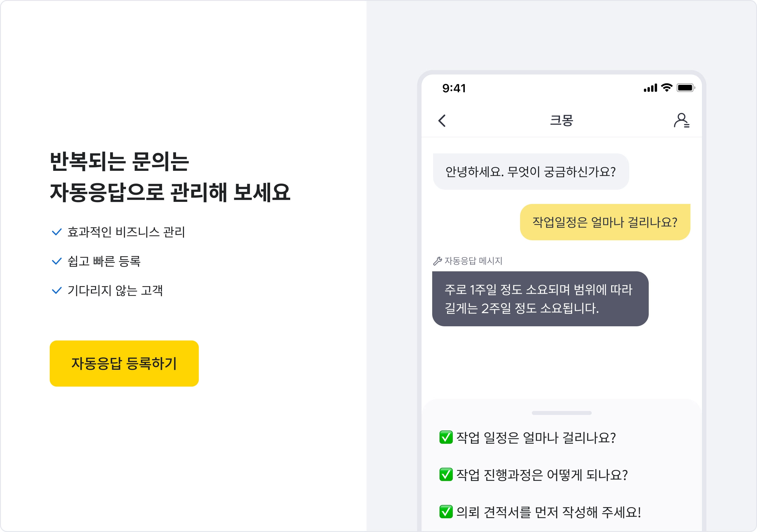
Task: Click the 크몽 chat title
Action: [561, 120]
